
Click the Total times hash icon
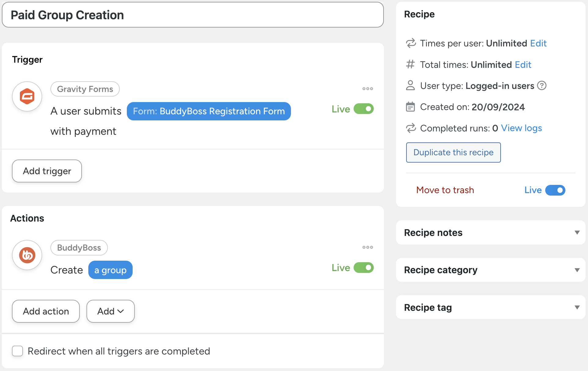pyautogui.click(x=410, y=64)
